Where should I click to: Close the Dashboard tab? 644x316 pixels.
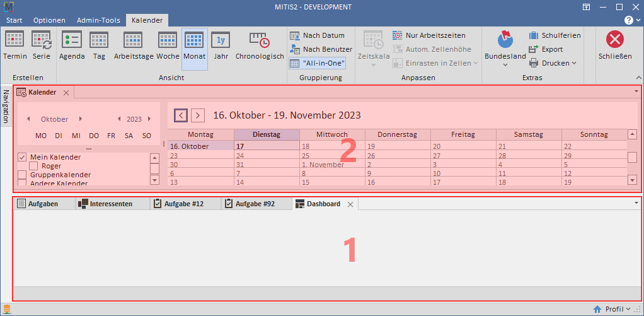tap(350, 204)
